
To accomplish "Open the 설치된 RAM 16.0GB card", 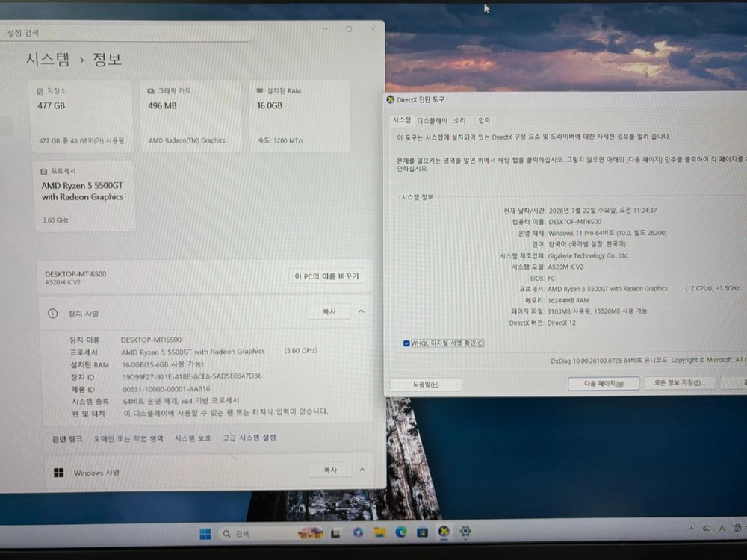I will click(x=300, y=116).
